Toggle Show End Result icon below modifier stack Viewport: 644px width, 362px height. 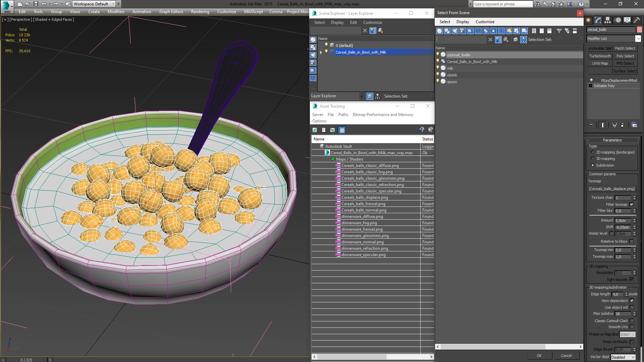[x=603, y=125]
